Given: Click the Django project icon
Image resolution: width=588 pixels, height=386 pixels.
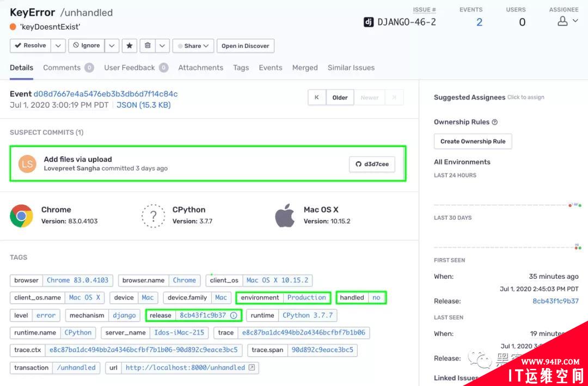Looking at the screenshot, I should pyautogui.click(x=368, y=22).
